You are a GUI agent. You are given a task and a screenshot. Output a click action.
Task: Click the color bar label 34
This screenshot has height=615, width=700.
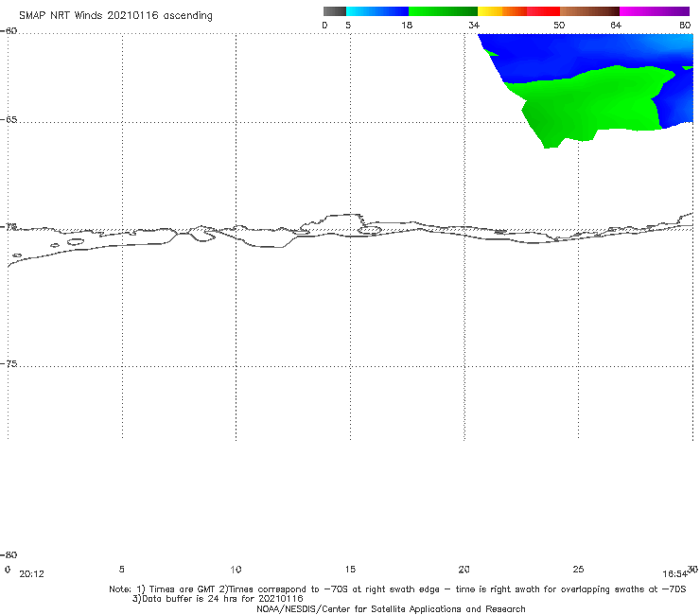[474, 25]
